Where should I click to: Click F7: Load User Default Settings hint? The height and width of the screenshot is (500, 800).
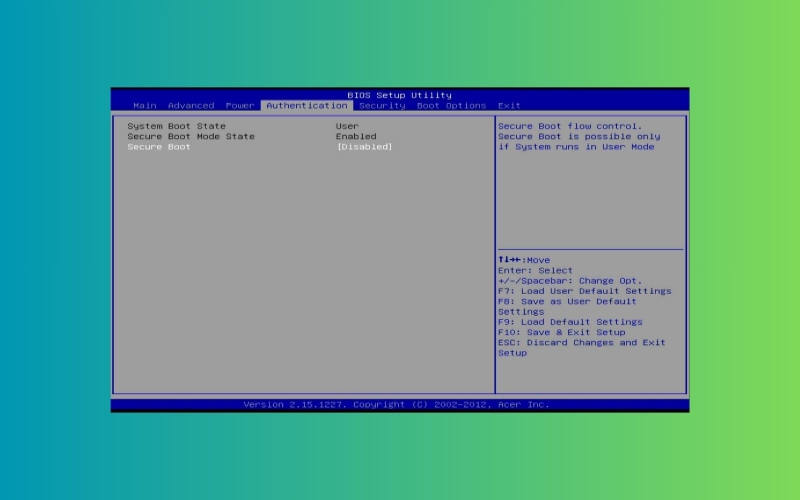(x=585, y=291)
